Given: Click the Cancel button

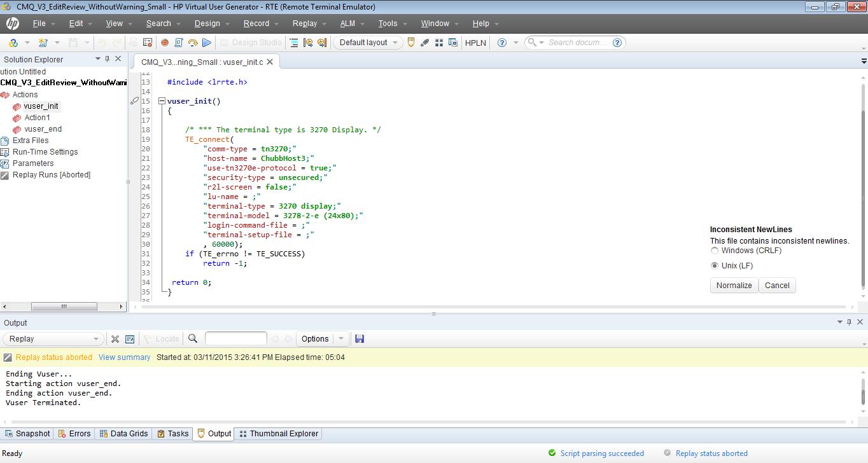Looking at the screenshot, I should coord(777,286).
